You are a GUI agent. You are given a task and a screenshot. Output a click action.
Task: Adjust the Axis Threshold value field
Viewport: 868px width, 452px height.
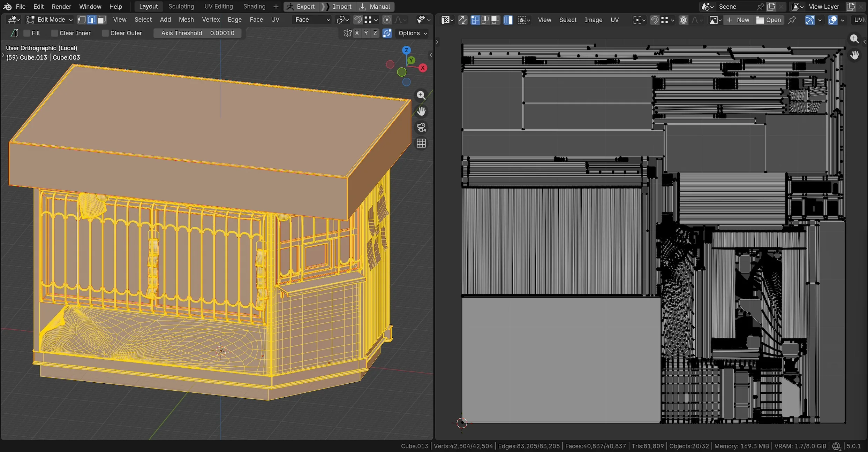tap(198, 33)
